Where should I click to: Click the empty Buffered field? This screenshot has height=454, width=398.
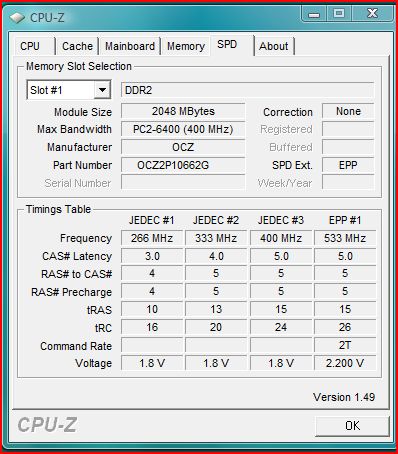[348, 147]
